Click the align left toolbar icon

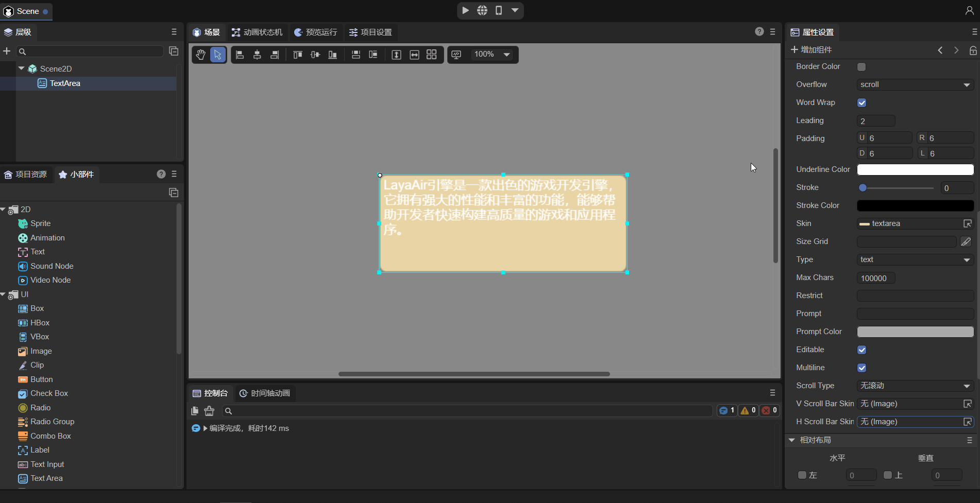pyautogui.click(x=240, y=55)
